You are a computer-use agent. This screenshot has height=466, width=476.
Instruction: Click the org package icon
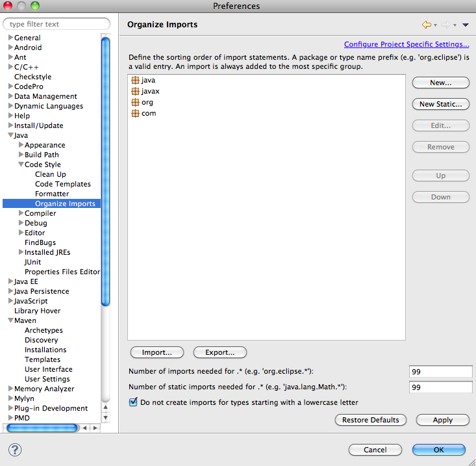click(x=135, y=103)
